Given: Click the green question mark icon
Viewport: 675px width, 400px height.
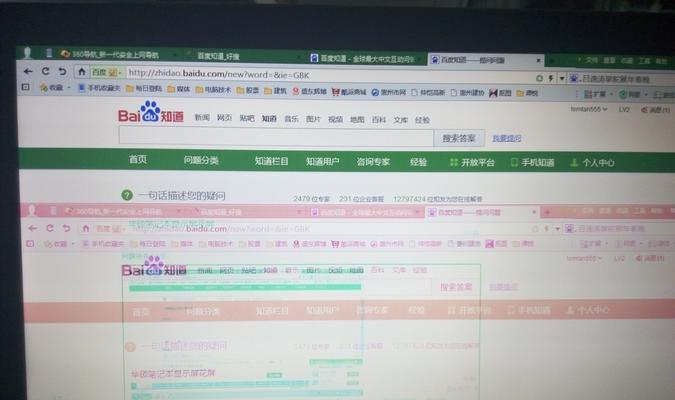Looking at the screenshot, I should (x=127, y=195).
